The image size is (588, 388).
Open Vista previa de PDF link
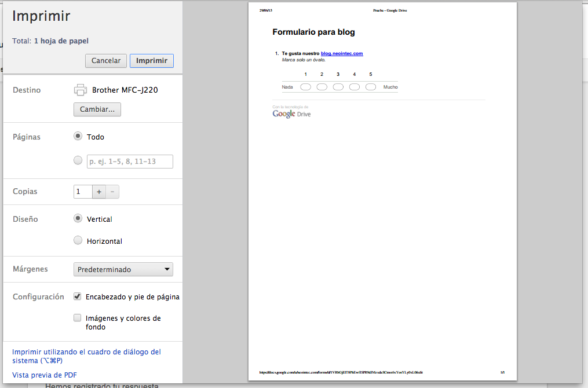coord(45,375)
